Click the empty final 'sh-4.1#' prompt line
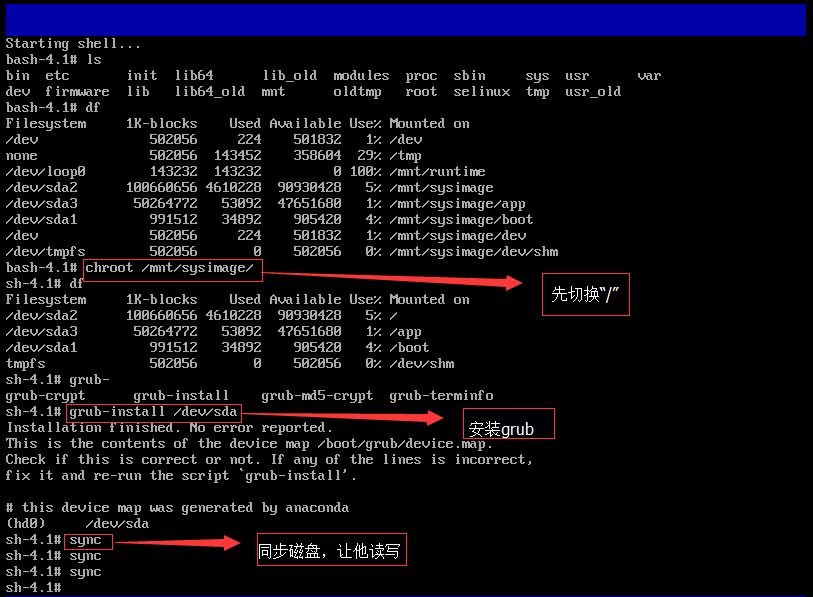 [33, 588]
